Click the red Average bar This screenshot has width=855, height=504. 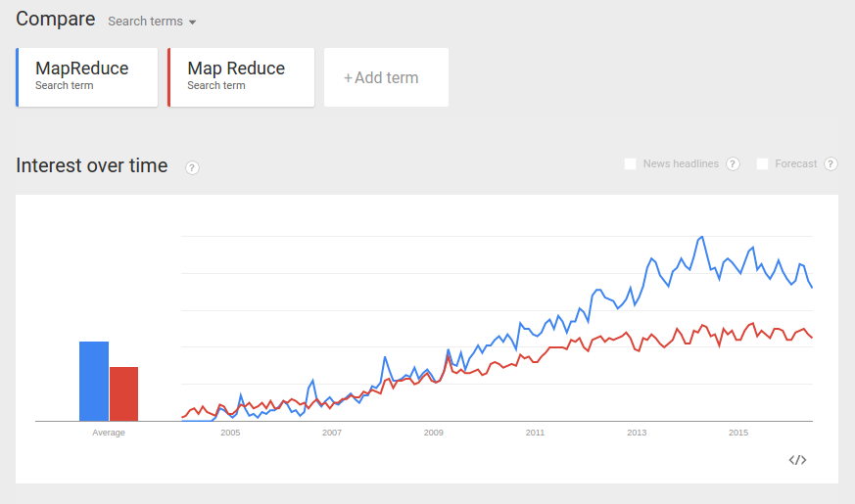(123, 393)
